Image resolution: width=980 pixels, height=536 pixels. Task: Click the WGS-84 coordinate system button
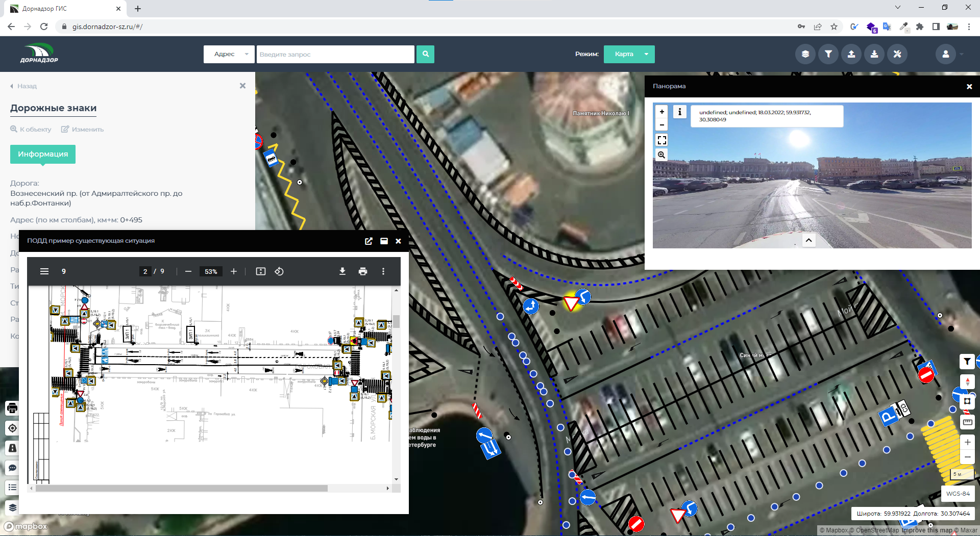pyautogui.click(x=958, y=494)
